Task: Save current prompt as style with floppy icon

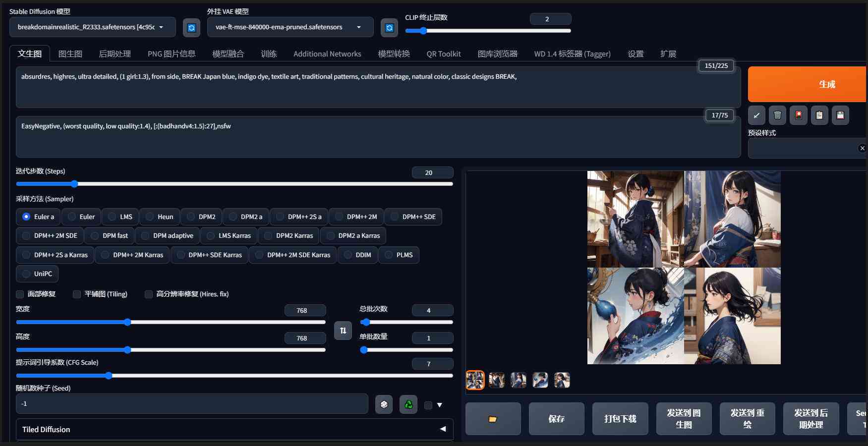Action: point(840,115)
